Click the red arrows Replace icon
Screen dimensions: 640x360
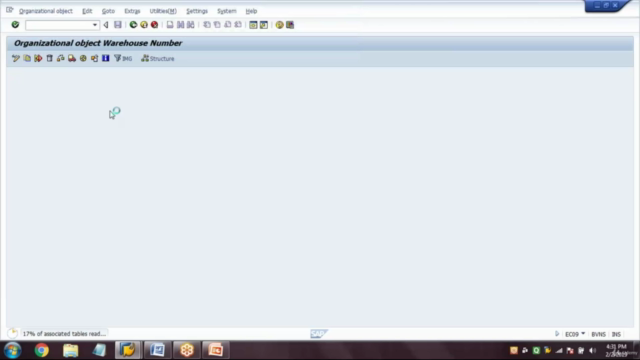[x=38, y=58]
